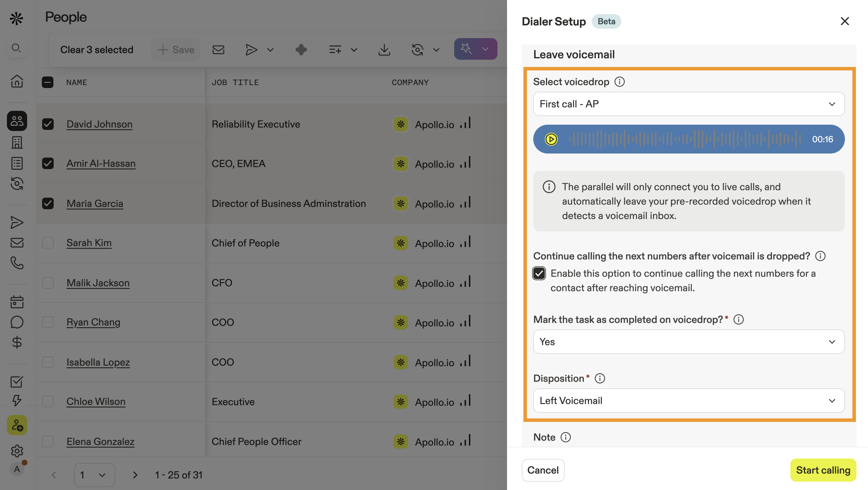This screenshot has width=868, height=490.
Task: Click the download export icon in toolbar
Action: coord(384,50)
